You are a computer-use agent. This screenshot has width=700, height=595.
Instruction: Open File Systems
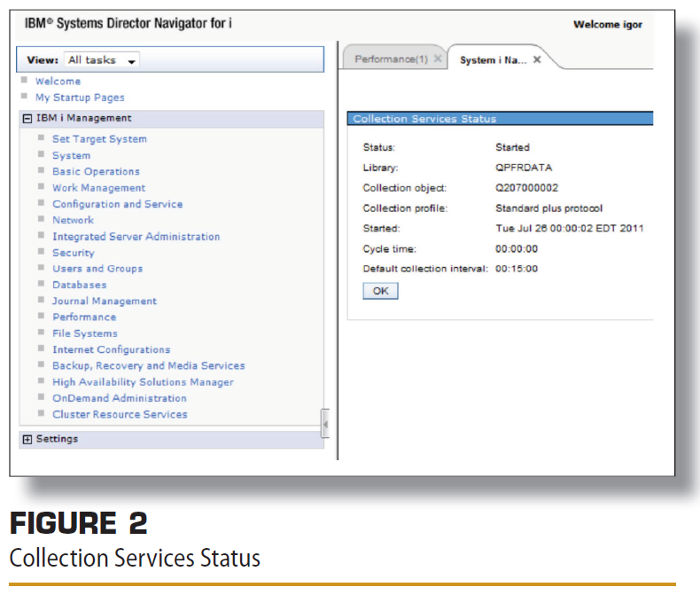[85, 333]
